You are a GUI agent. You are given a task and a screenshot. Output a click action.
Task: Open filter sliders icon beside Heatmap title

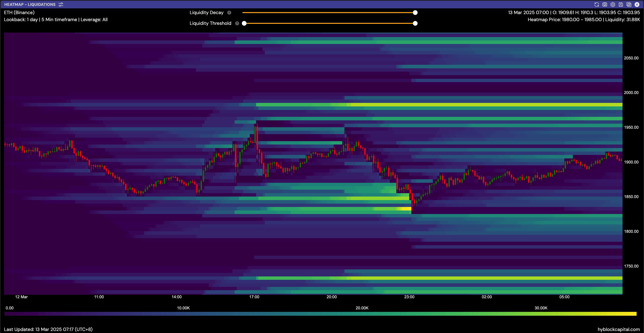point(61,5)
